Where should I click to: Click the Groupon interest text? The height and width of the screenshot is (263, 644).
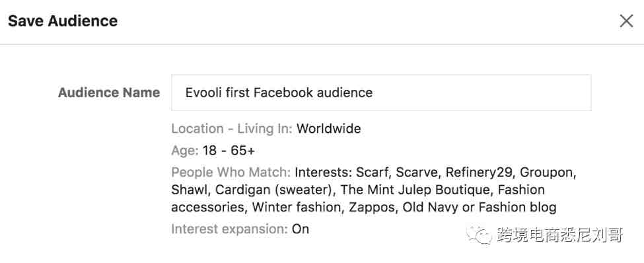click(546, 173)
